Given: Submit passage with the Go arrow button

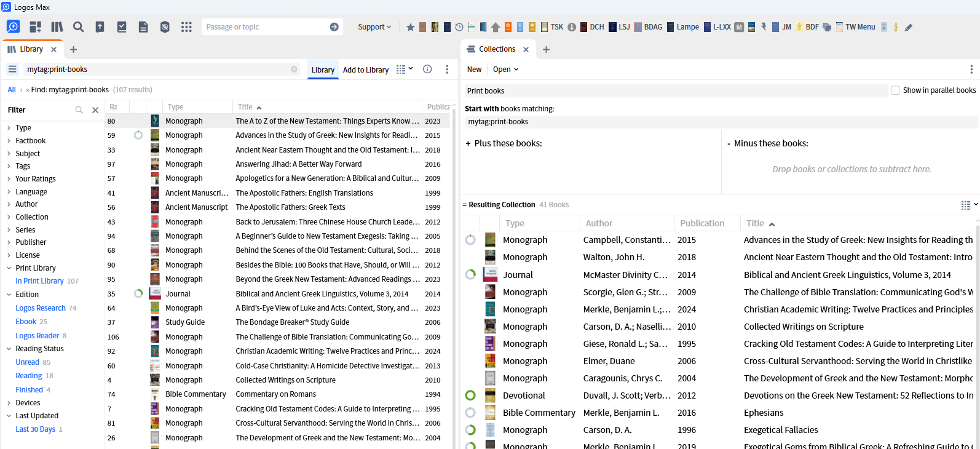Looking at the screenshot, I should coord(334,26).
